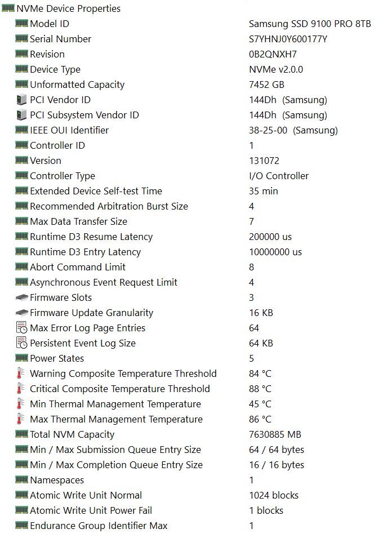This screenshot has width=392, height=538.
Task: Click the thermometer icon for Max Thermal Management
Action: pyautogui.click(x=21, y=419)
